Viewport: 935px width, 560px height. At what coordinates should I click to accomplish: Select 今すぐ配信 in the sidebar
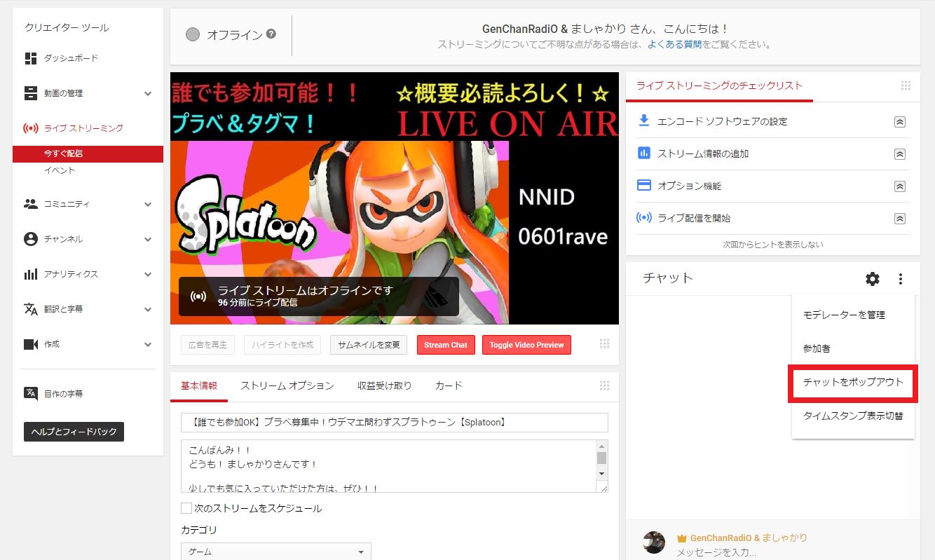point(88,153)
